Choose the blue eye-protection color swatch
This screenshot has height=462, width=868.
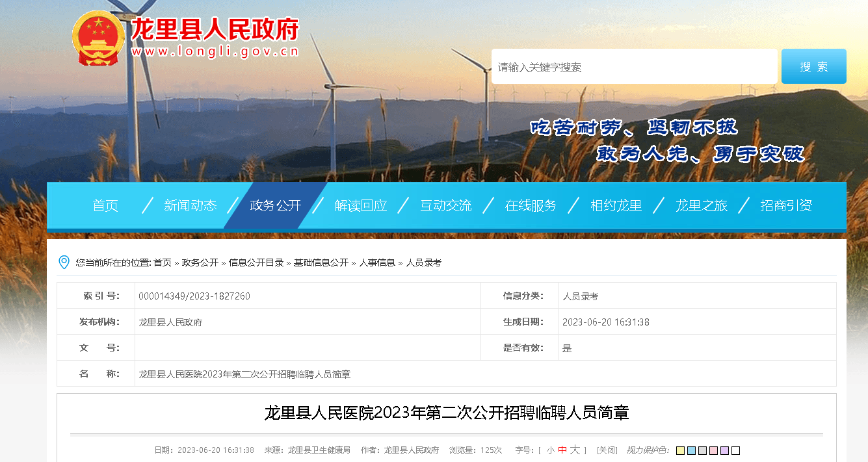point(691,451)
